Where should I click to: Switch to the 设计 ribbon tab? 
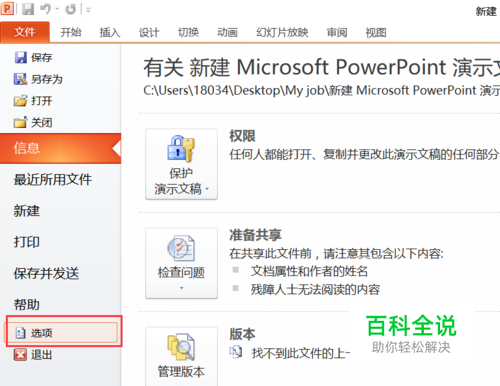click(x=149, y=32)
